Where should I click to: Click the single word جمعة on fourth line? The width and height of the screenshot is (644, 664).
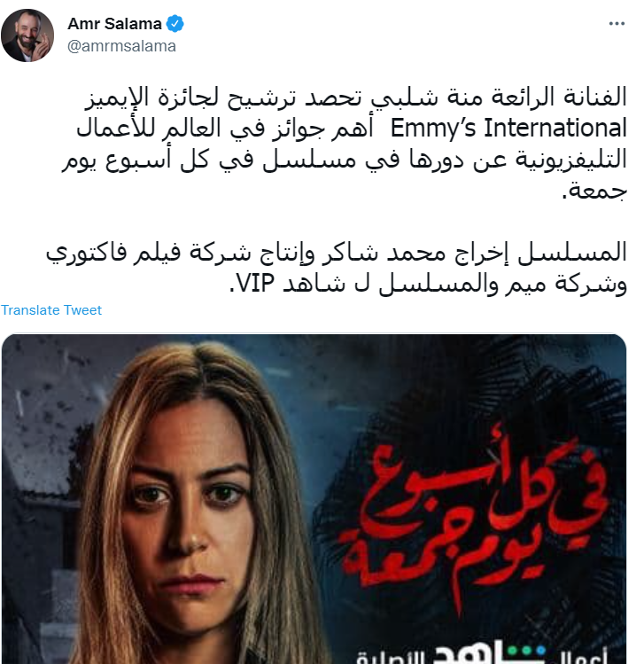(594, 190)
